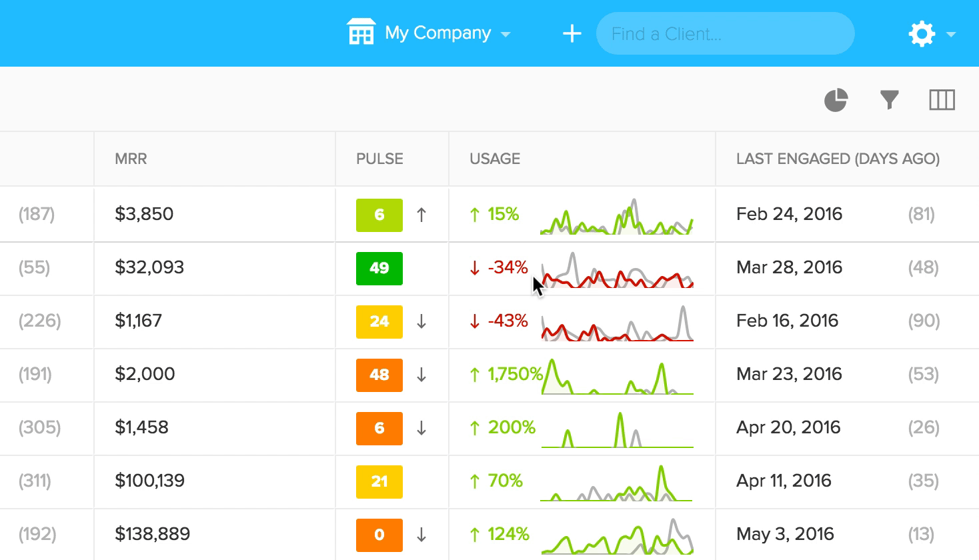Click the Find a Client search field
The height and width of the screenshot is (560, 979).
click(x=725, y=33)
